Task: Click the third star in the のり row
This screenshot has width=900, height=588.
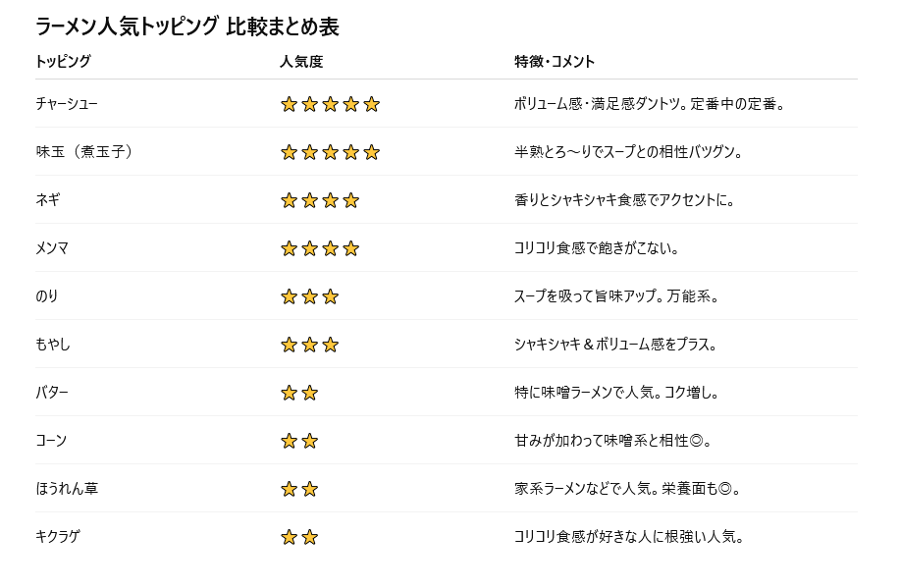Action: (x=330, y=296)
